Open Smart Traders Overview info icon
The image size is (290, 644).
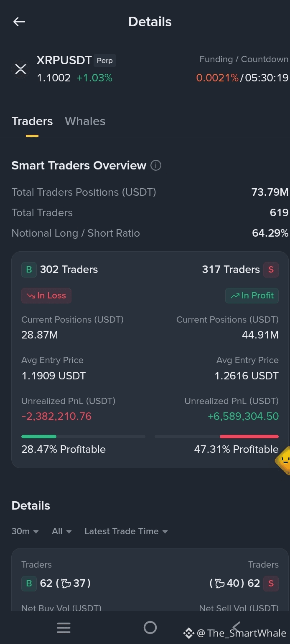tap(156, 166)
